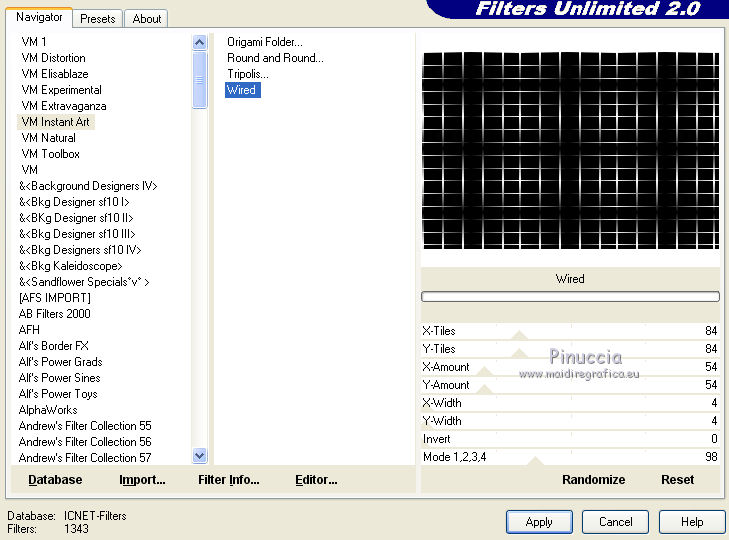This screenshot has width=729, height=540.
Task: Open the Presets tab
Action: (98, 19)
